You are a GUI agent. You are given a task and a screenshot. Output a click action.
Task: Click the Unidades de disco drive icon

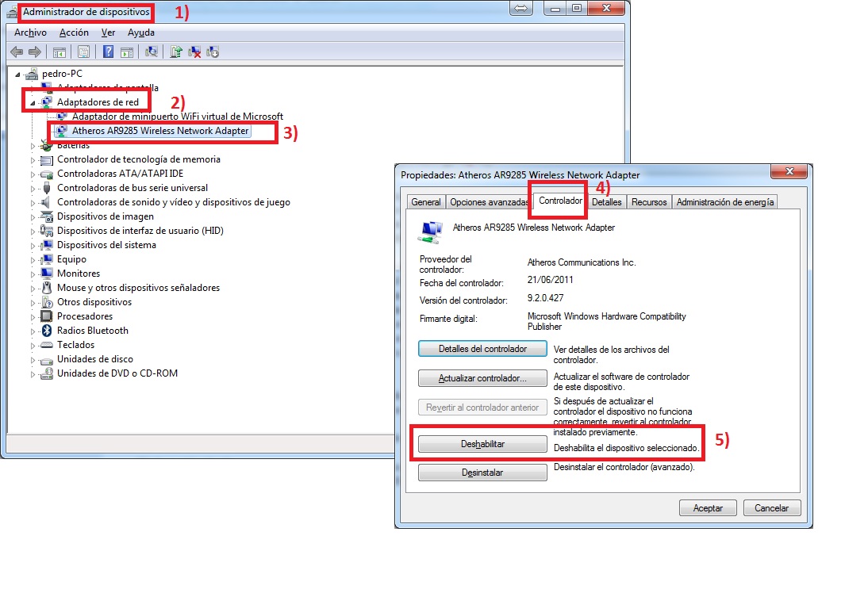pyautogui.click(x=47, y=360)
